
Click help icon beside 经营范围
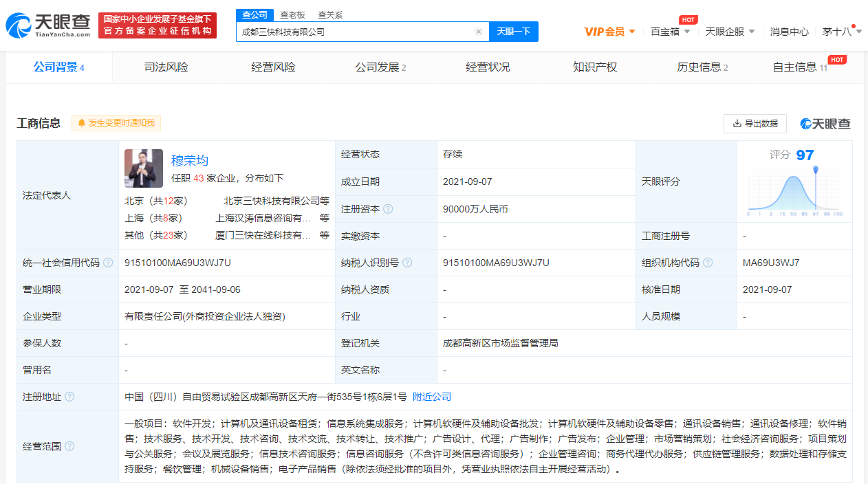(x=69, y=446)
